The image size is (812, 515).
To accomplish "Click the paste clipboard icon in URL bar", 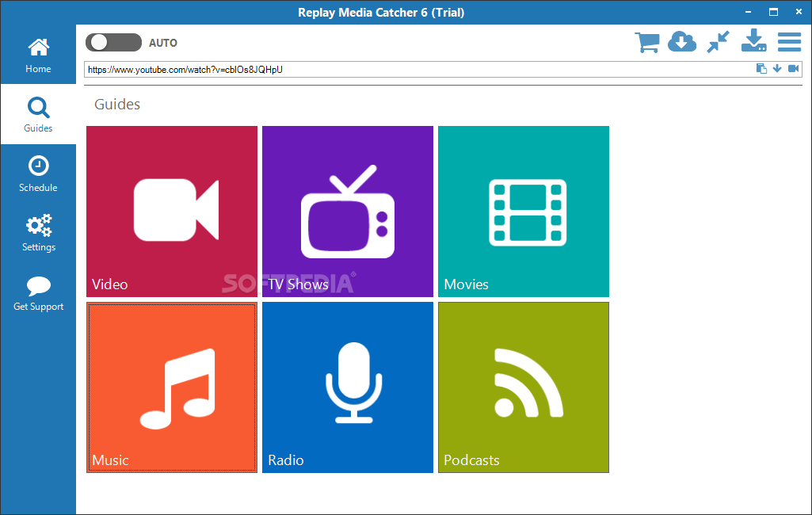I will 761,69.
